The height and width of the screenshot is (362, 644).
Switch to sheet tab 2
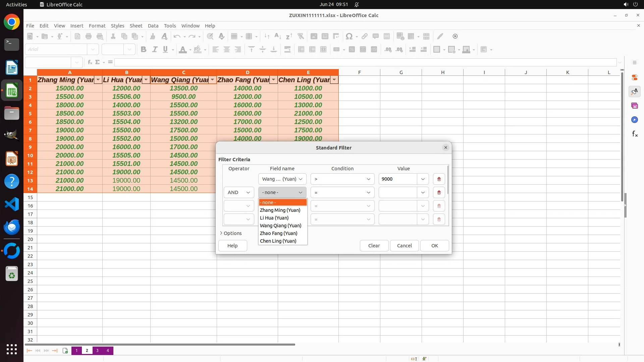coord(87,351)
